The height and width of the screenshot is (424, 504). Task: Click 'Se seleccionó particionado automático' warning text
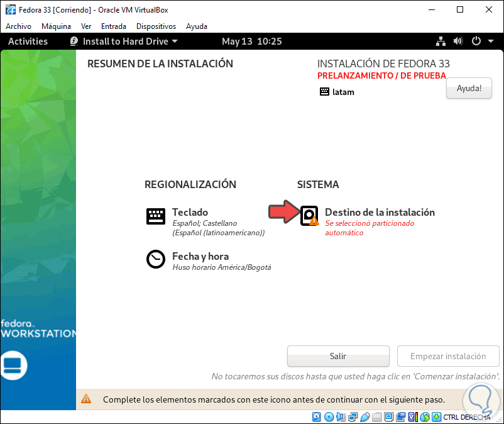pyautogui.click(x=370, y=228)
